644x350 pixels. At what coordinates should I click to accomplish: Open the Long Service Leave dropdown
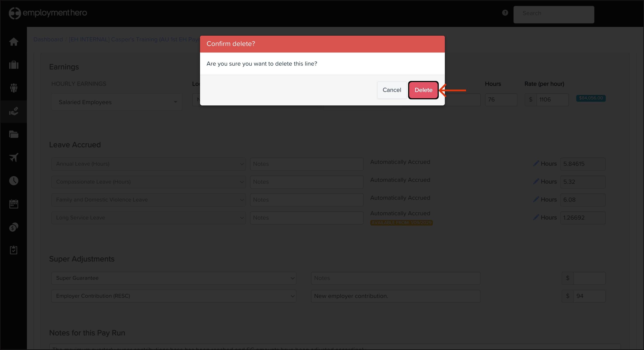[x=148, y=218]
